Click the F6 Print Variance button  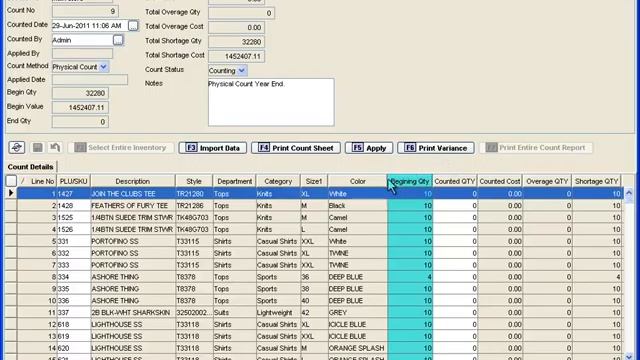(x=436, y=148)
